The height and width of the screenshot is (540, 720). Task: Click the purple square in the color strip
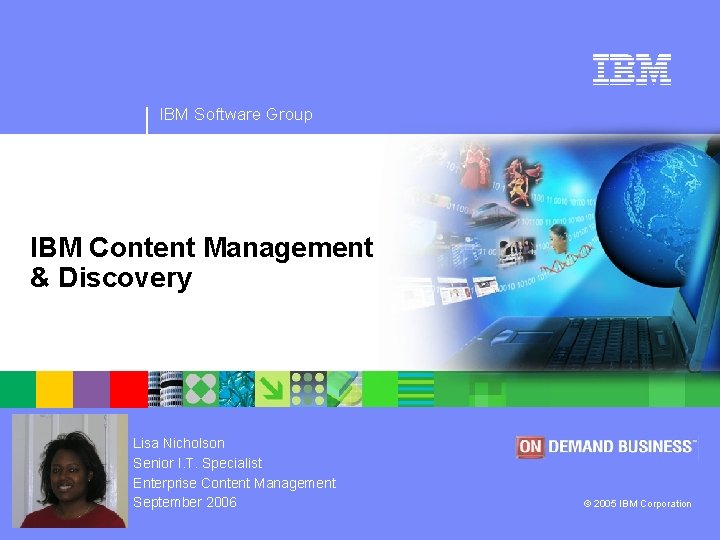(x=91, y=389)
